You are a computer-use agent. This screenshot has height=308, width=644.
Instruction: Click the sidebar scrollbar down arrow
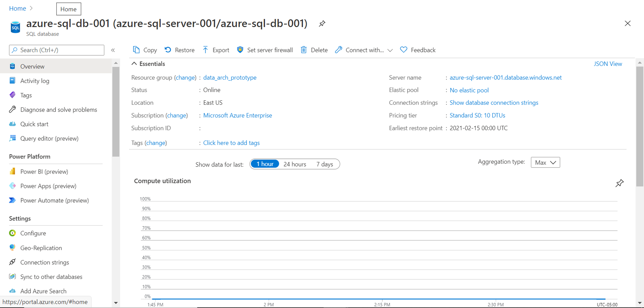pyautogui.click(x=116, y=303)
